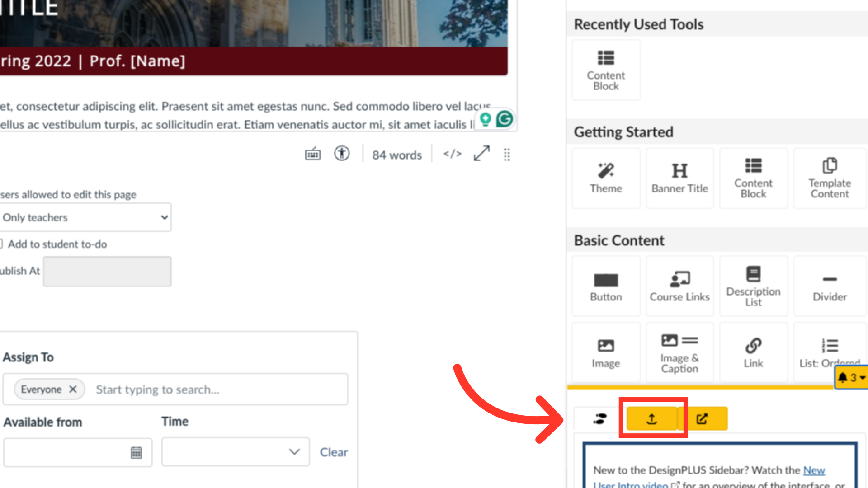This screenshot has height=488, width=868.
Task: Open Content Block in Recently Used Tools
Action: tap(606, 70)
